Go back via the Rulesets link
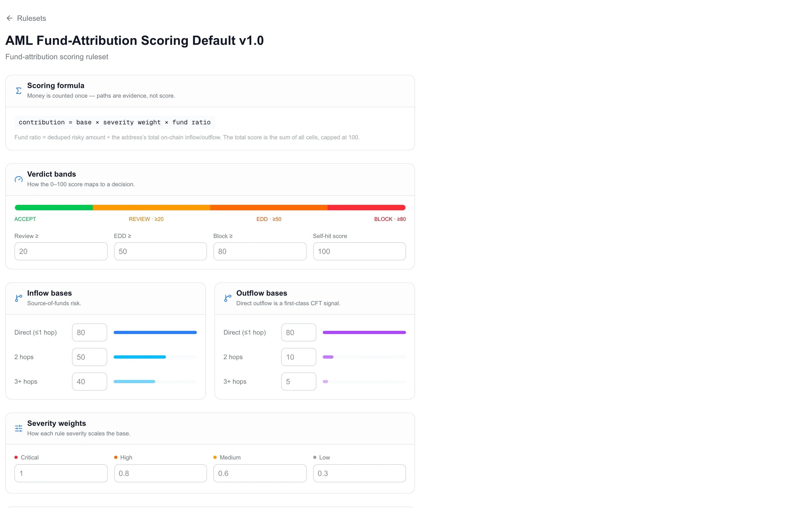The image size is (812, 508). [31, 18]
